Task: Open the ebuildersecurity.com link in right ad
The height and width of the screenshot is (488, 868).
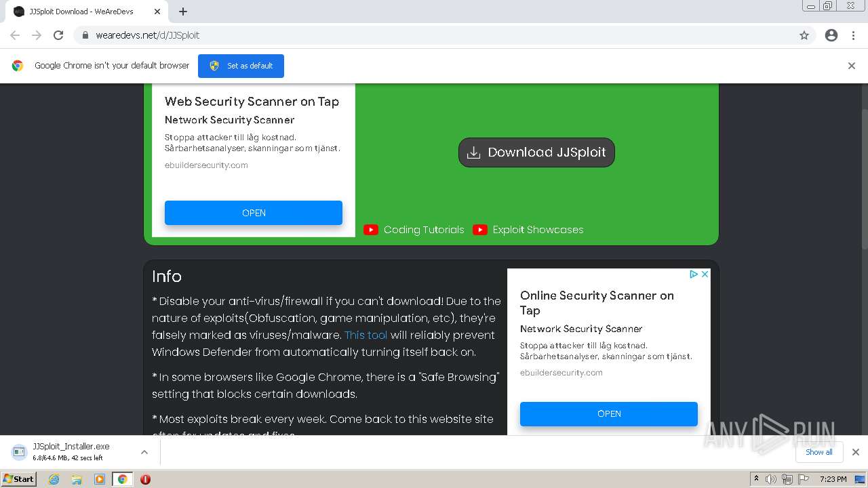Action: [561, 373]
